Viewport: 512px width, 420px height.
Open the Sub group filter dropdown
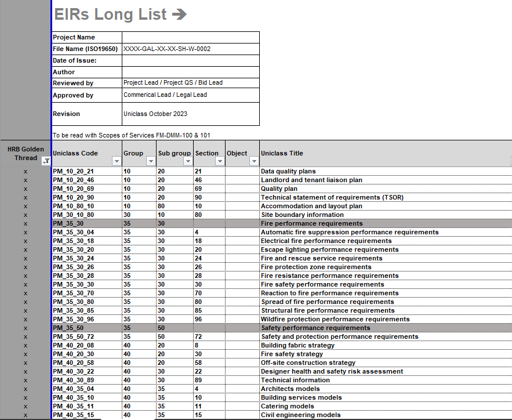point(188,161)
